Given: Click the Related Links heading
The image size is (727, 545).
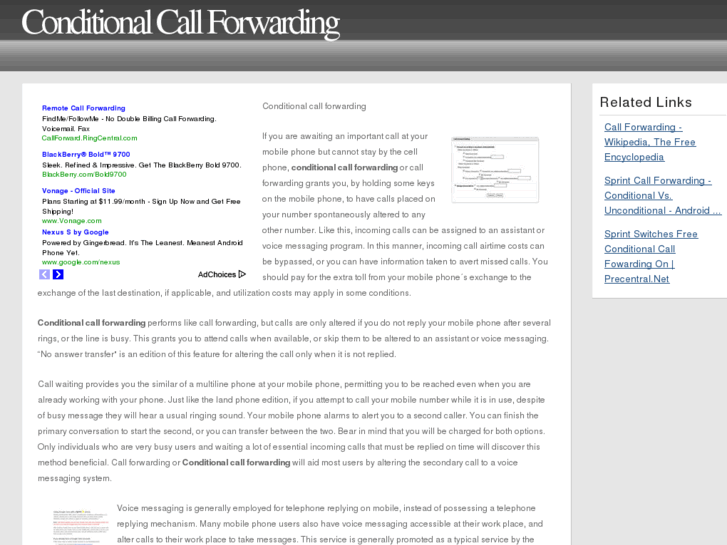Looking at the screenshot, I should coord(645,102).
